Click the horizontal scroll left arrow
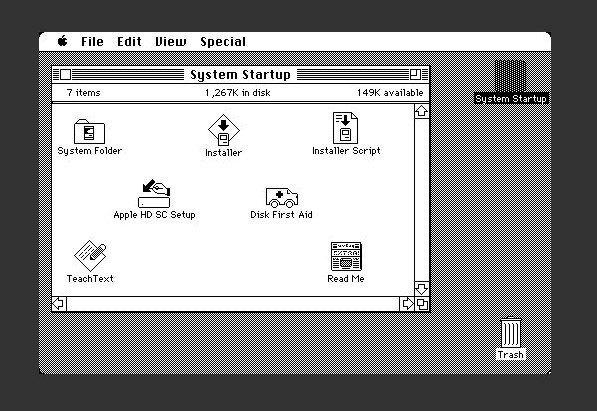 (59, 304)
